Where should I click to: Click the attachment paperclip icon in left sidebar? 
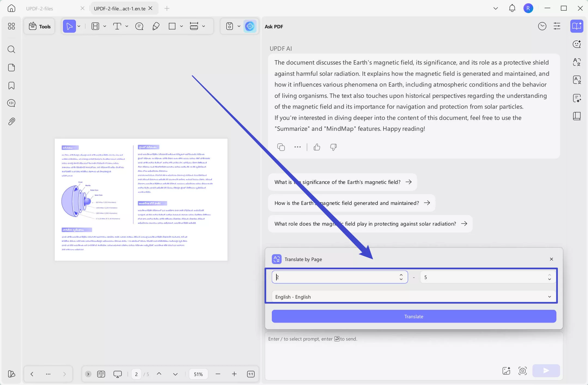11,121
